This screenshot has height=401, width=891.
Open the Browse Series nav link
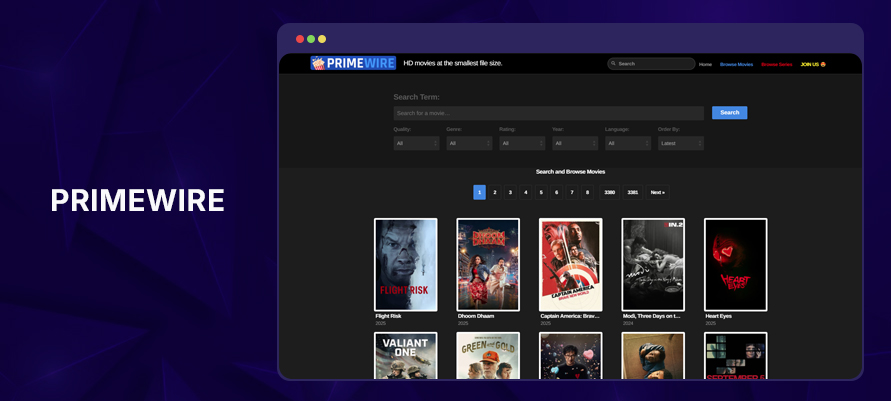pos(776,64)
